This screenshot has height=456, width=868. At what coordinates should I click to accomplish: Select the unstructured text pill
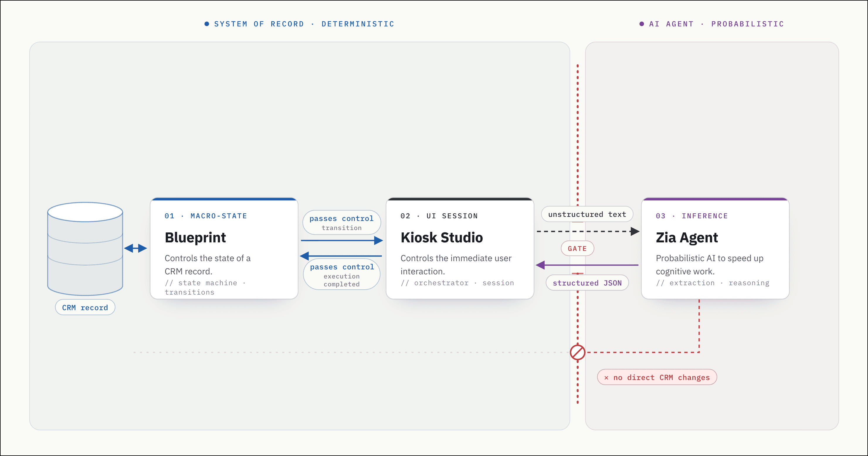(587, 214)
